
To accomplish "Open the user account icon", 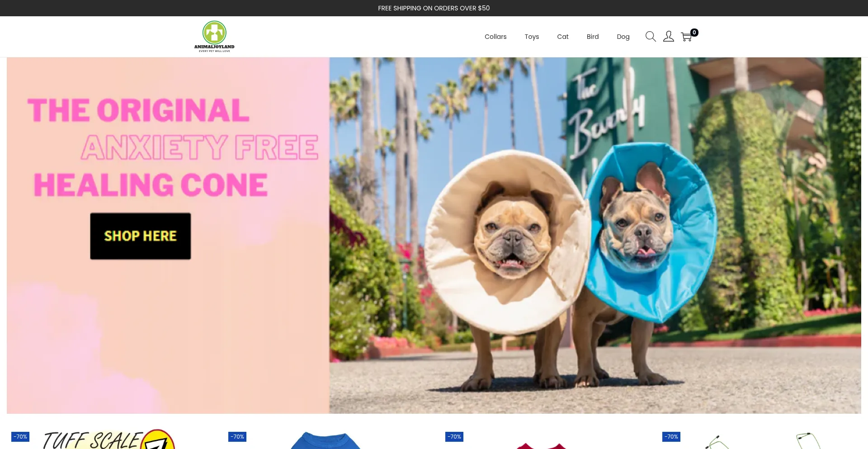I will [x=669, y=37].
